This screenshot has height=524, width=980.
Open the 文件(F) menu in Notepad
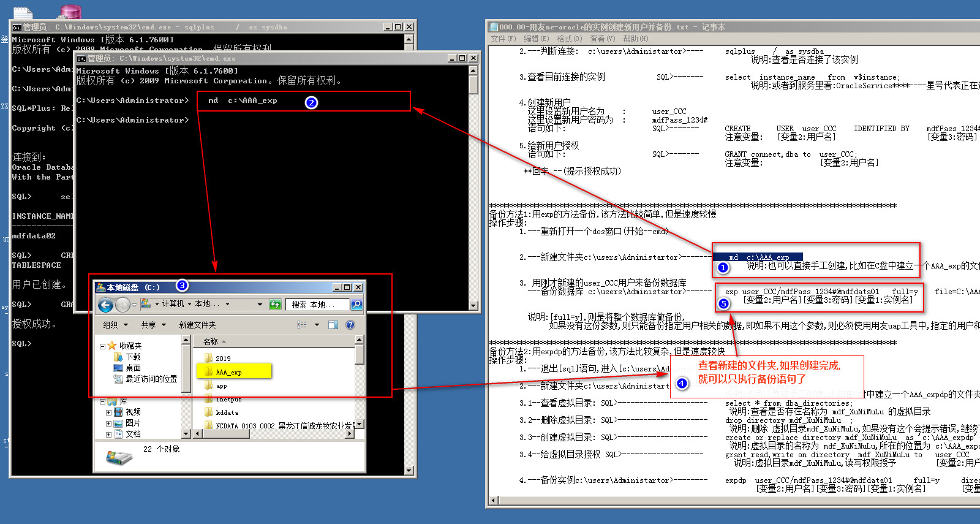[x=503, y=39]
